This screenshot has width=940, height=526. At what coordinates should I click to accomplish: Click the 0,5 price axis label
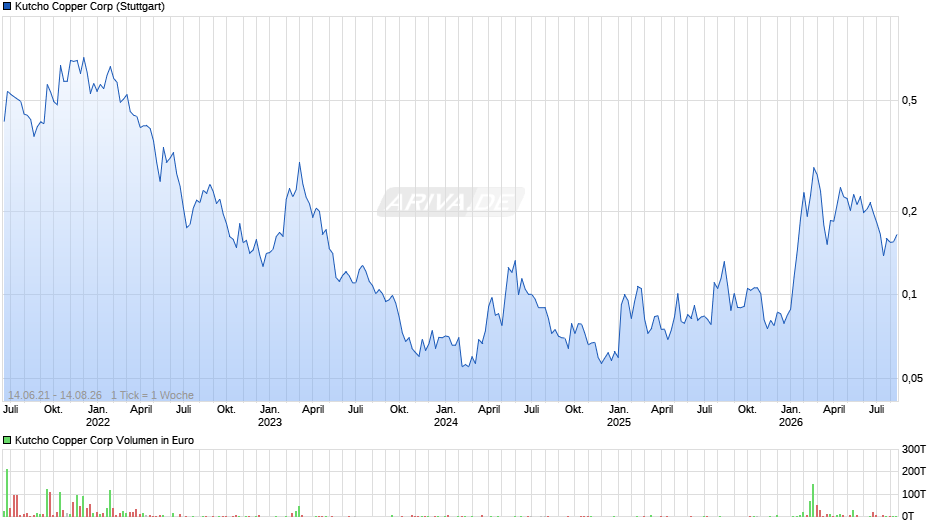point(909,100)
